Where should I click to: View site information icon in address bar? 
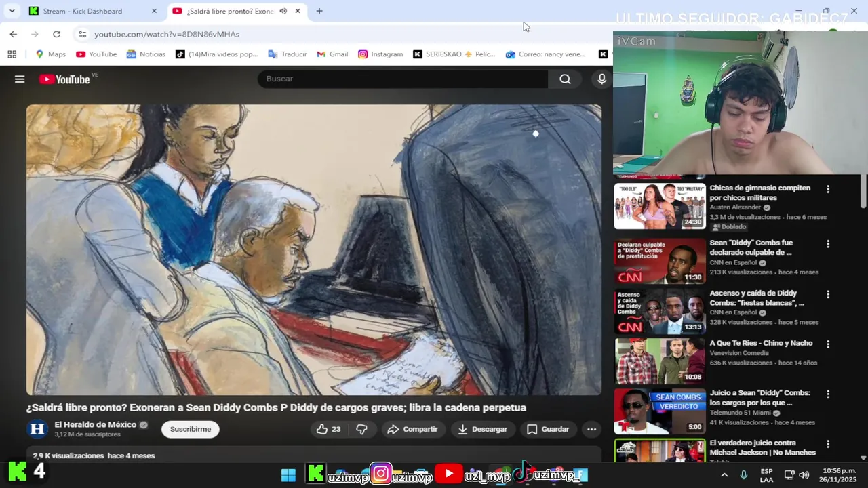(82, 34)
